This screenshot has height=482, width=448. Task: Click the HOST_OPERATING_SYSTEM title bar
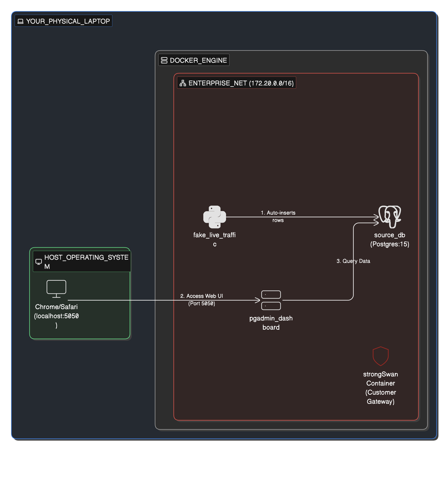82,261
